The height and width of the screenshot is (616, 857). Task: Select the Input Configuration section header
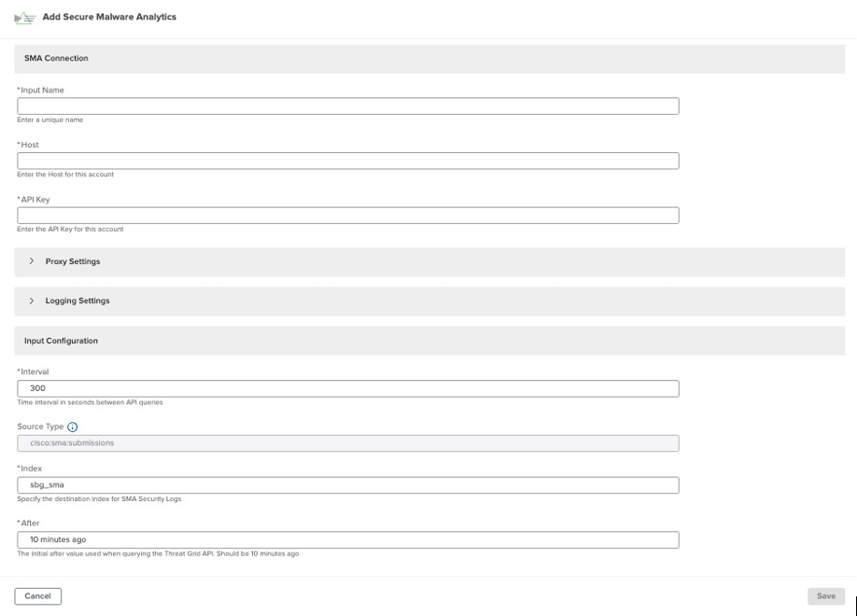(61, 341)
